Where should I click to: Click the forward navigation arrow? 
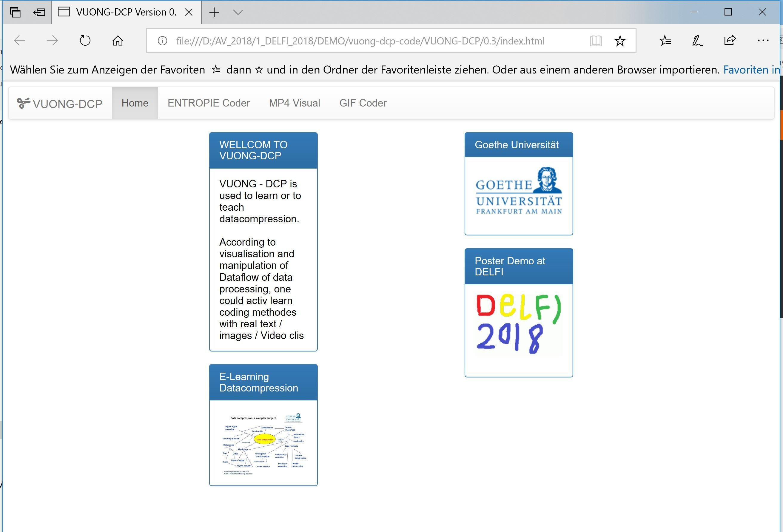[52, 41]
